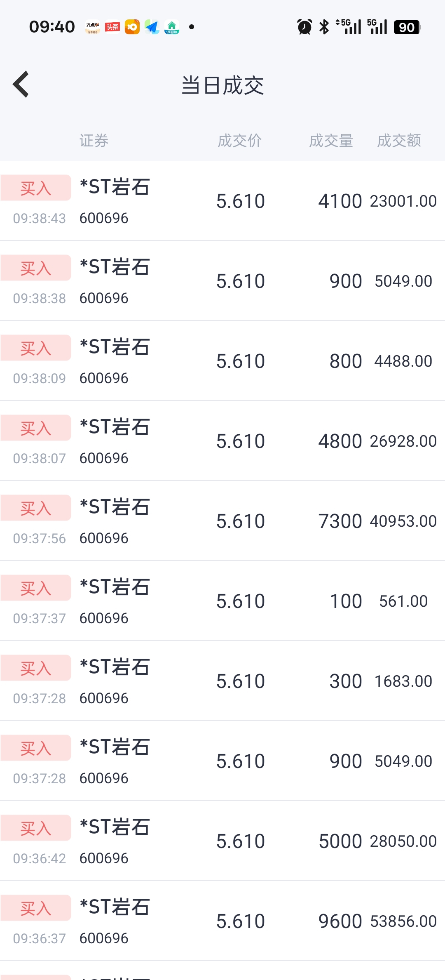
Task: Select the 成交量 column header
Action: tap(331, 141)
